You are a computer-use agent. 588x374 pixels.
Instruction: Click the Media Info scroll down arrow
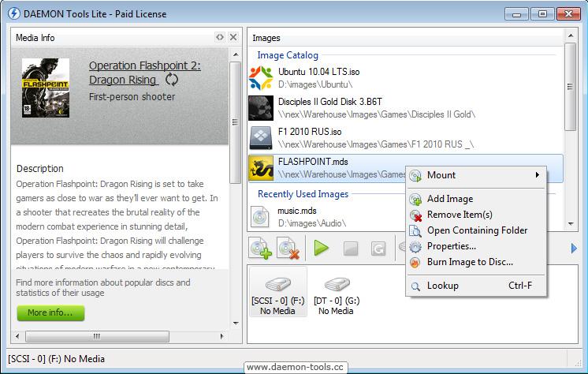[x=236, y=324]
